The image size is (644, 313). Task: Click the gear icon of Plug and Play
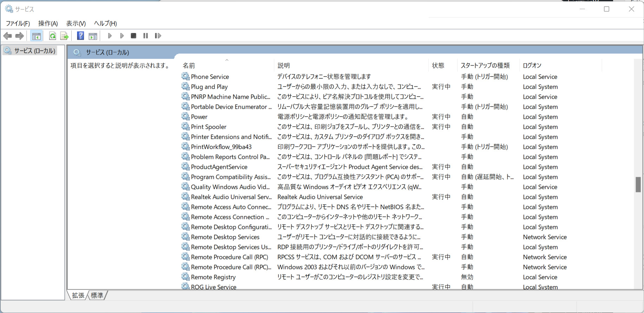(x=186, y=86)
